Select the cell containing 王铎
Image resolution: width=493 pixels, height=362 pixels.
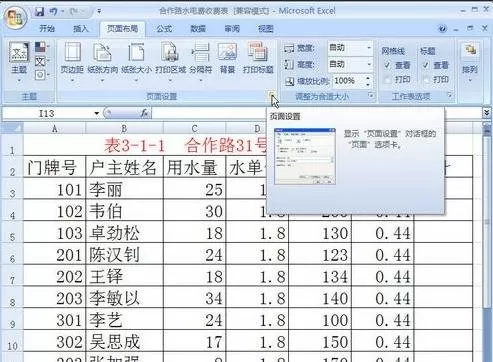[x=124, y=276]
